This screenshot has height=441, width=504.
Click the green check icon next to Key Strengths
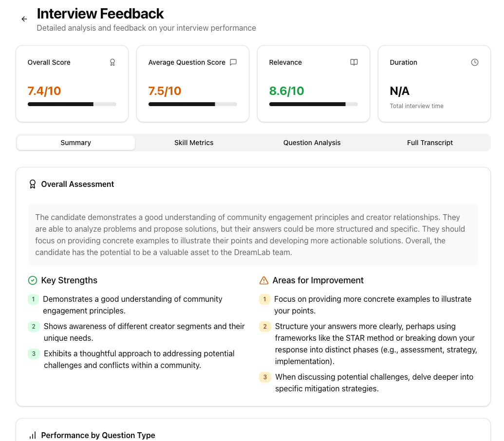pos(33,280)
